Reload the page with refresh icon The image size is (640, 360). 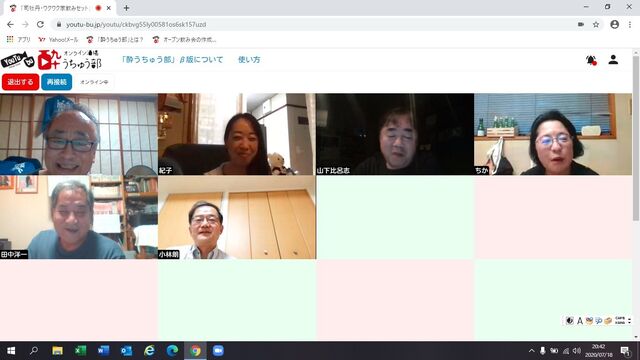40,24
